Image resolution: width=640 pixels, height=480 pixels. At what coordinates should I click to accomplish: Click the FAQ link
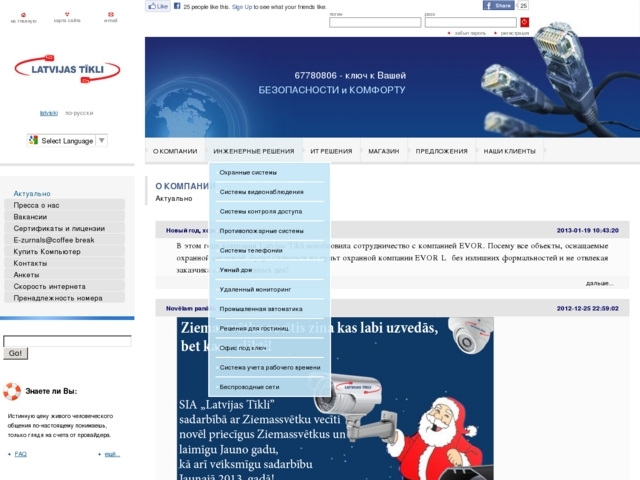[x=20, y=454]
